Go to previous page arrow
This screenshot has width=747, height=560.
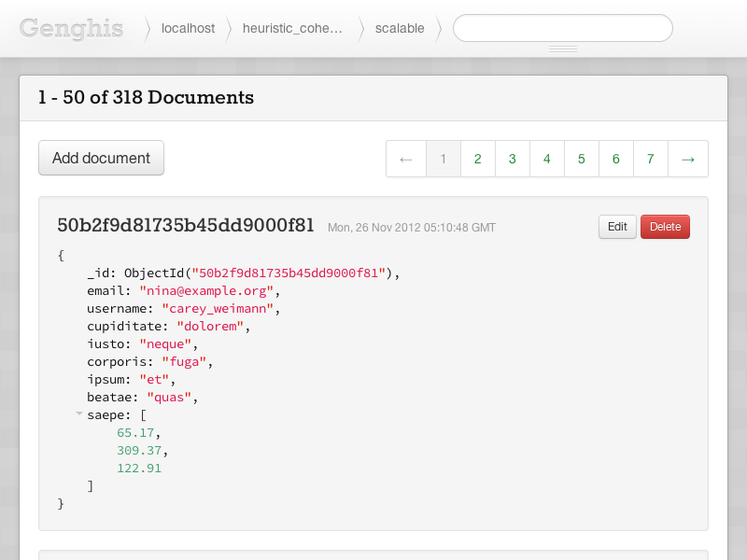[406, 159]
